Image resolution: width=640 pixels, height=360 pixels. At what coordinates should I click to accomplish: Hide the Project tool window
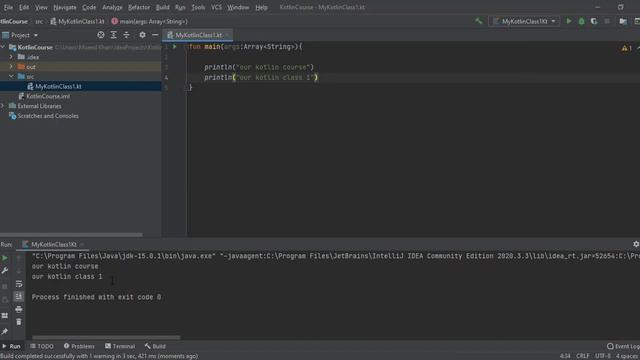pyautogui.click(x=155, y=35)
